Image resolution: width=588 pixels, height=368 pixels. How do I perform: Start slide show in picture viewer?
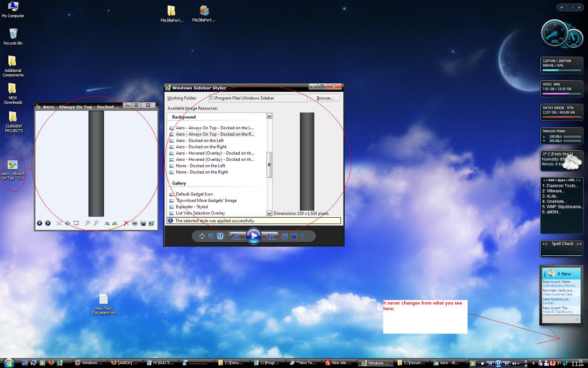pos(76,223)
